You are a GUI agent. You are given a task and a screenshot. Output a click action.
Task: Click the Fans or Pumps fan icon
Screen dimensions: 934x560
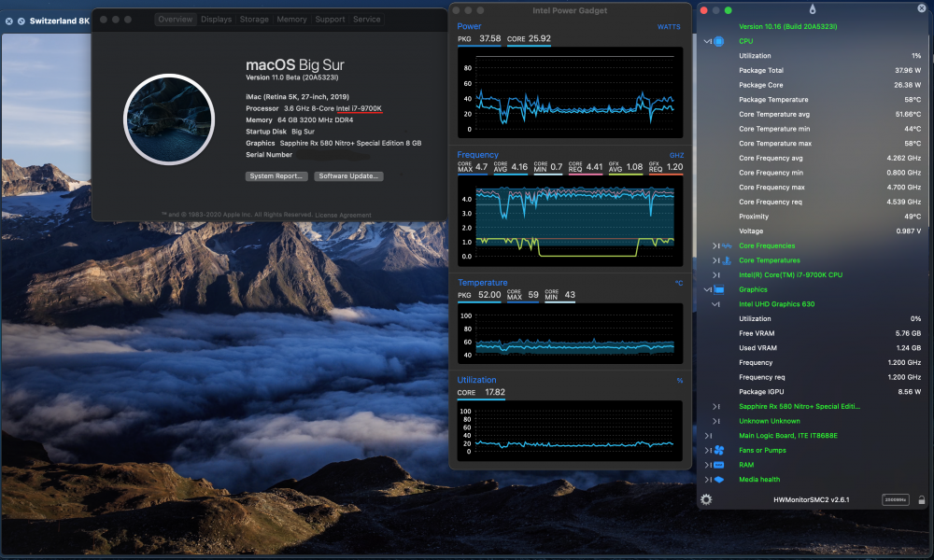[719, 451]
